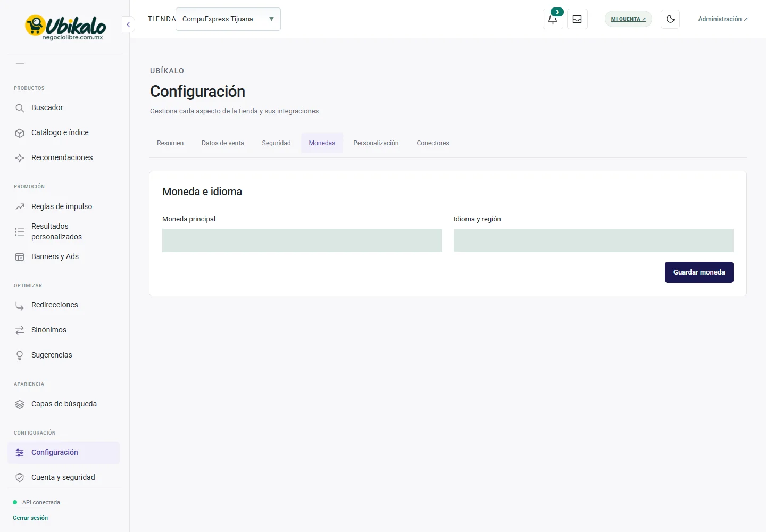Open the Mi Cuenta link
766x532 pixels.
tap(628, 19)
